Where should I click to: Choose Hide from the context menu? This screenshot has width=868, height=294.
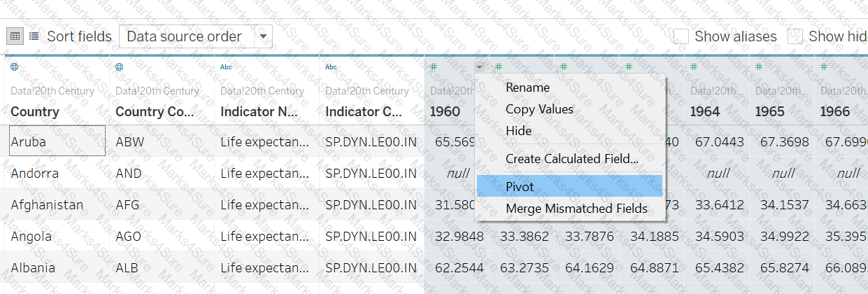coord(569,131)
